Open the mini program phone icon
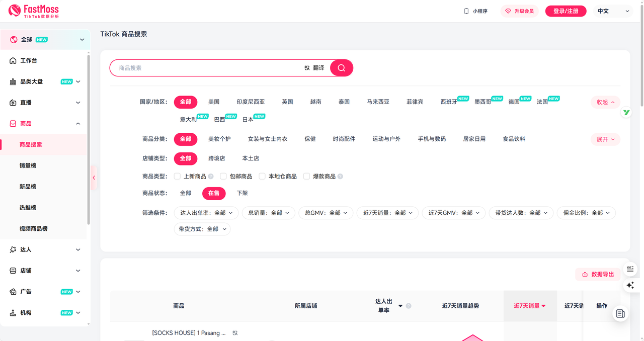Screen dimensions: 644x341 coord(466,11)
